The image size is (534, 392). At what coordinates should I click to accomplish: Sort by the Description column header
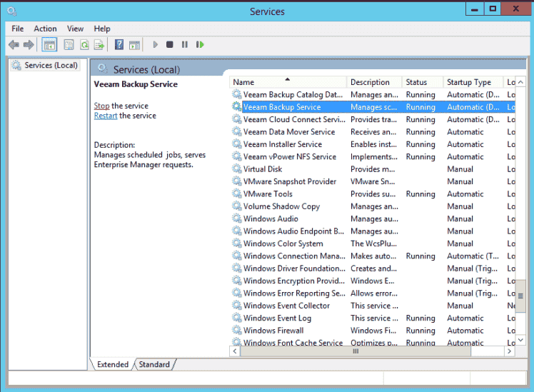374,82
